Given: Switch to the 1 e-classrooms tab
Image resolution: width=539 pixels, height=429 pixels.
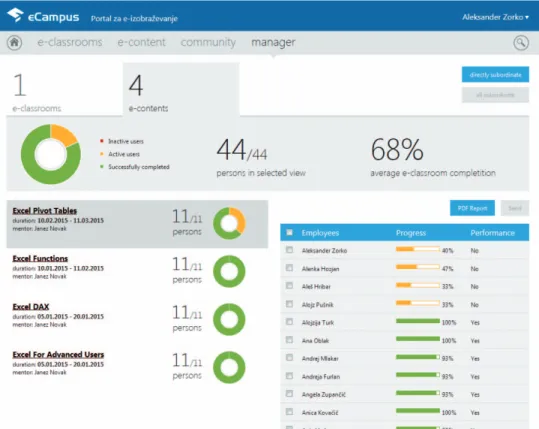Looking at the screenshot, I should tap(64, 90).
